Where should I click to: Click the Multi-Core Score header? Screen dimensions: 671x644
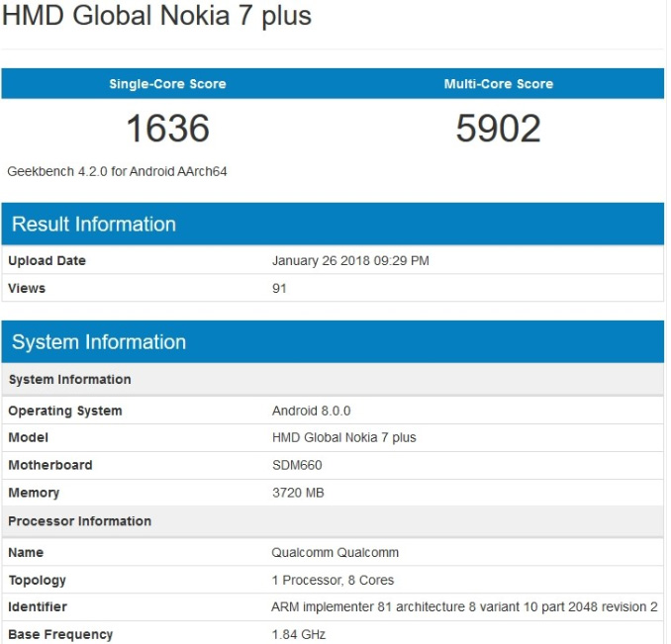click(x=499, y=84)
